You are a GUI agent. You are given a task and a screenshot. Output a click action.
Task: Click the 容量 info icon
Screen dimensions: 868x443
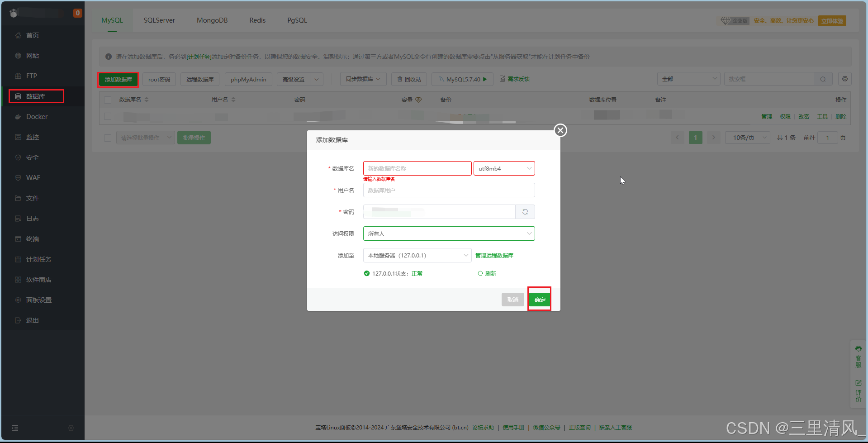click(x=418, y=100)
